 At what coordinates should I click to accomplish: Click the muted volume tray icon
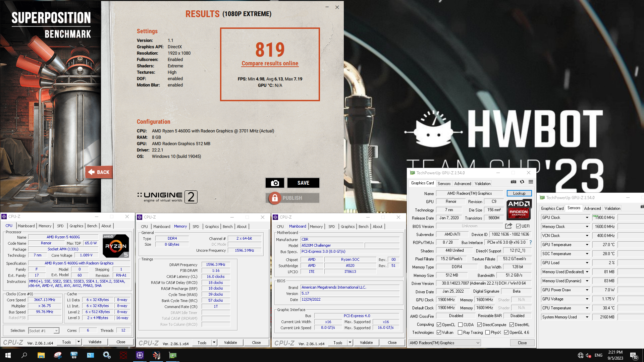(588, 355)
